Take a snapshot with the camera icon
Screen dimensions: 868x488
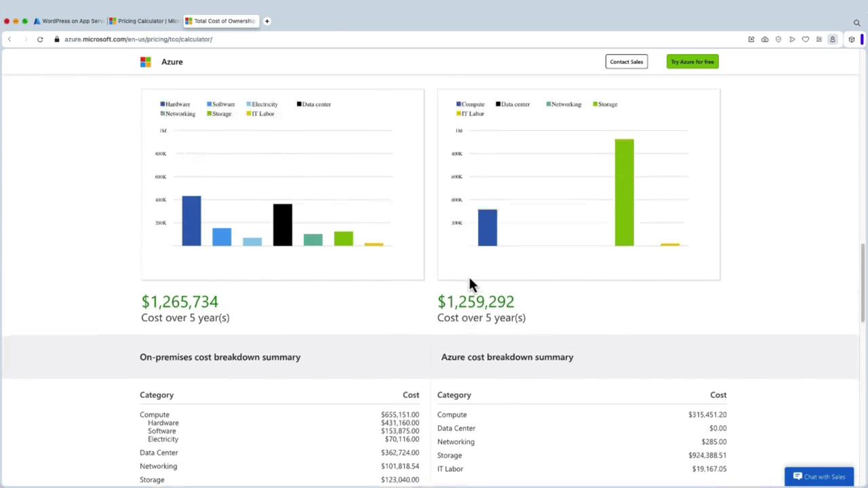(764, 39)
